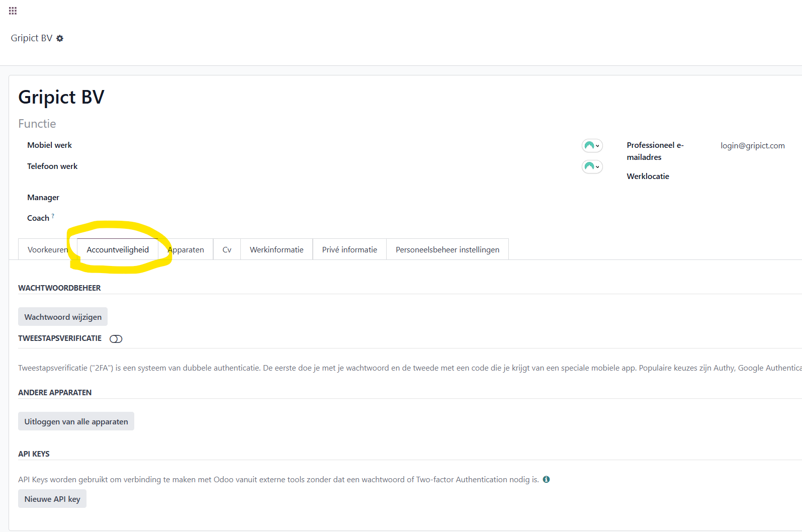Click the Gripict BV breadcrumb text
This screenshot has width=802, height=532.
[x=32, y=38]
